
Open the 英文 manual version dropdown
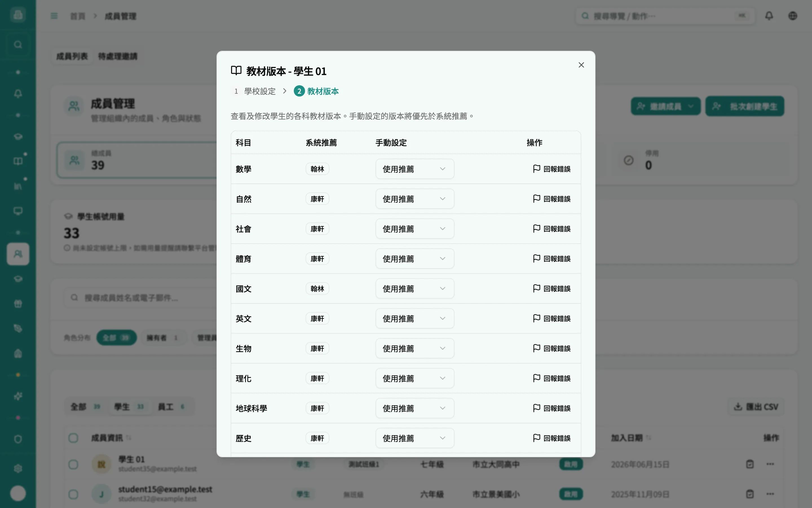(x=415, y=319)
